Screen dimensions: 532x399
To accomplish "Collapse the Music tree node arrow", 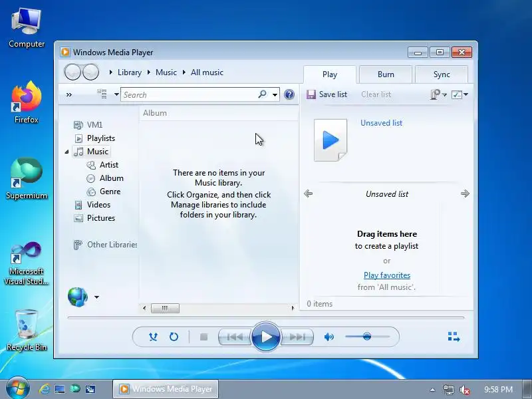I will coord(67,152).
